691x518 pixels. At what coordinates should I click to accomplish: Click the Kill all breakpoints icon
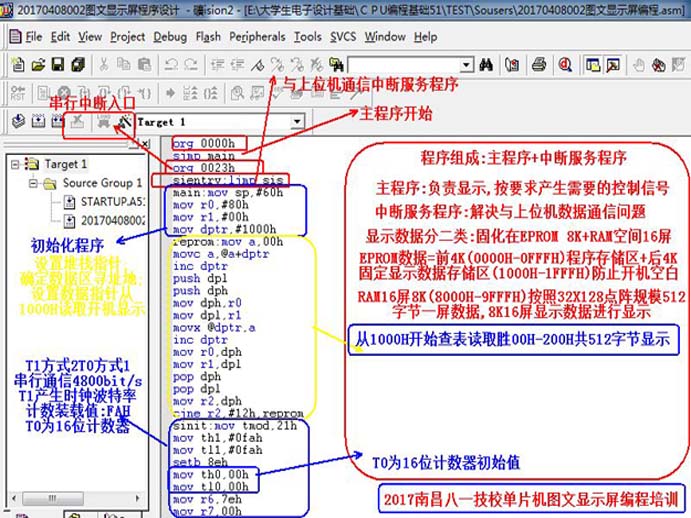tap(659, 65)
